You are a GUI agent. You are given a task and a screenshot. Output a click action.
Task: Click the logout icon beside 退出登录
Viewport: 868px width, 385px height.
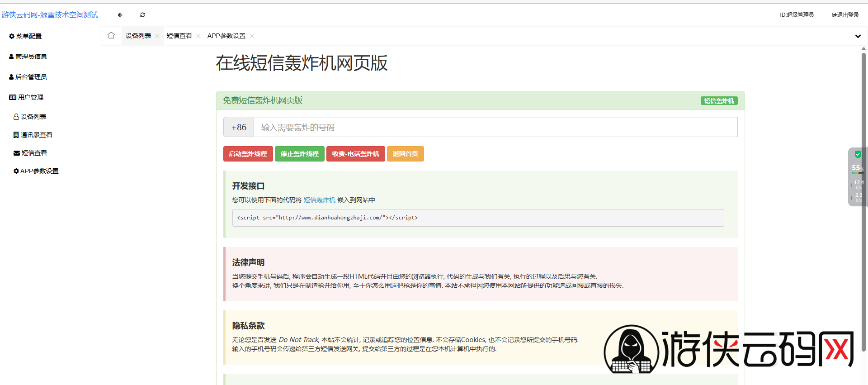tap(835, 15)
